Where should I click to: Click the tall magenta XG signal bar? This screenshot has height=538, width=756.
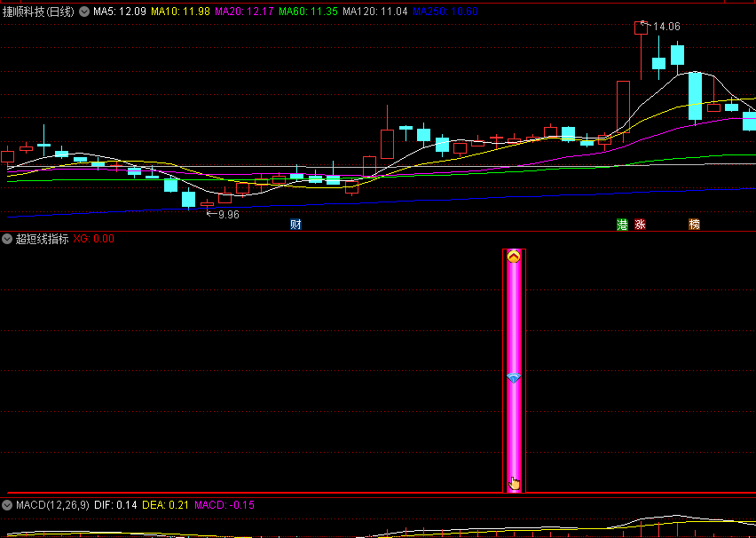pos(514,370)
